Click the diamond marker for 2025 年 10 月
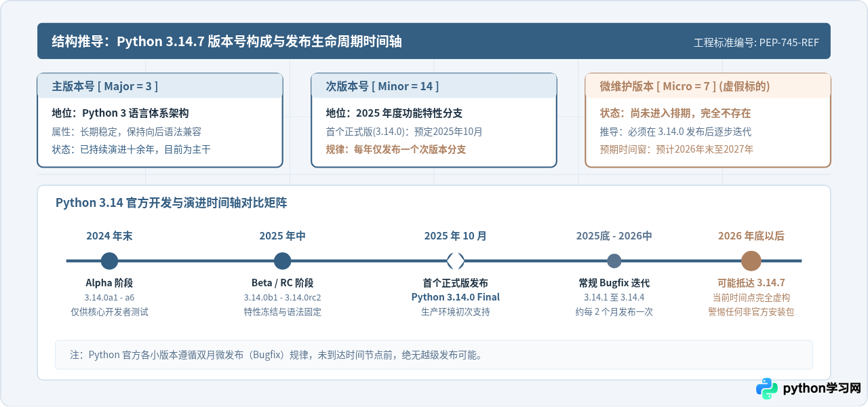This screenshot has height=407, width=868. [x=456, y=260]
